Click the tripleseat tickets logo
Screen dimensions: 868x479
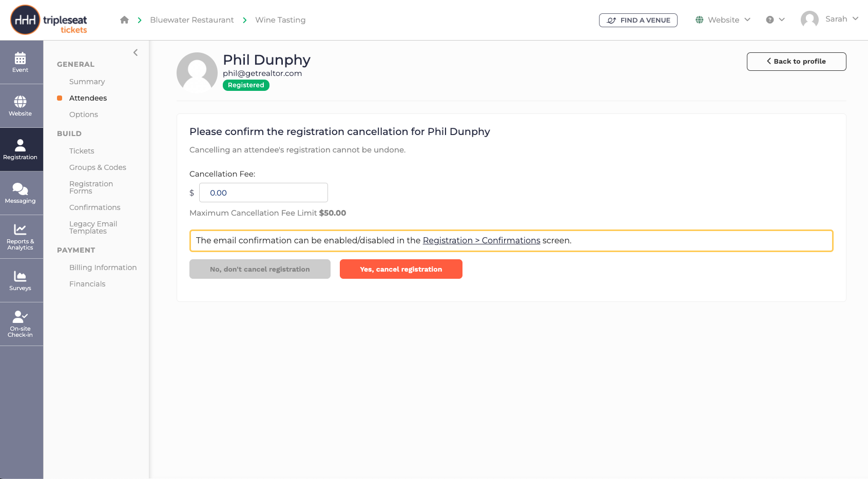(x=48, y=20)
